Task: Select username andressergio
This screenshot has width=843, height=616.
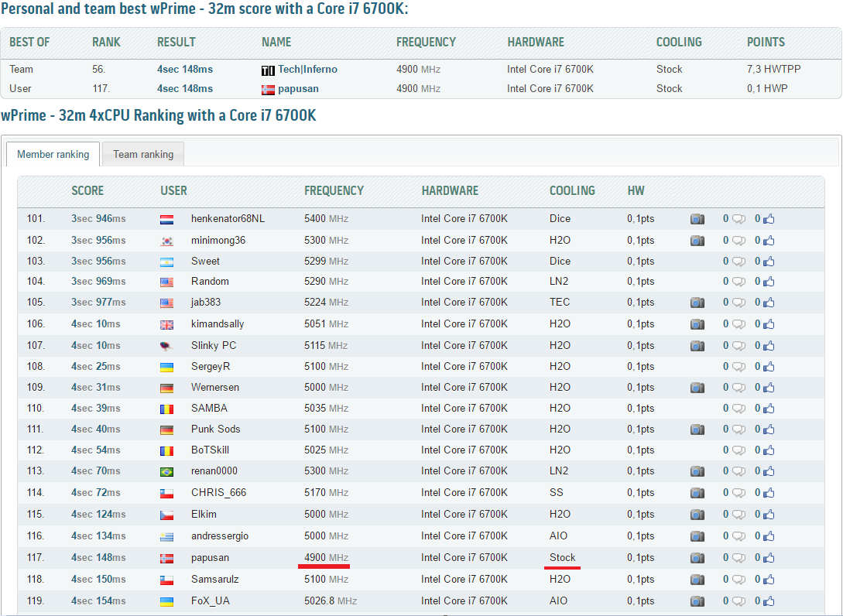Action: [x=220, y=536]
